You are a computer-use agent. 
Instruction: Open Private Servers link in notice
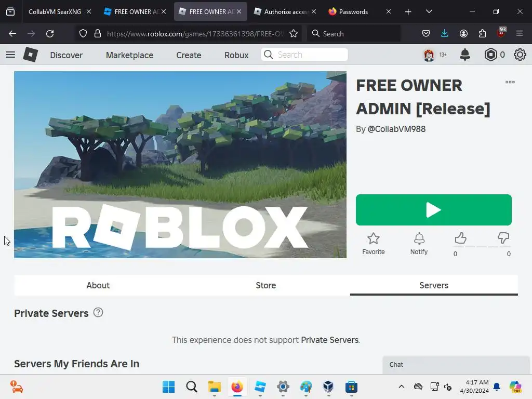[330, 340]
